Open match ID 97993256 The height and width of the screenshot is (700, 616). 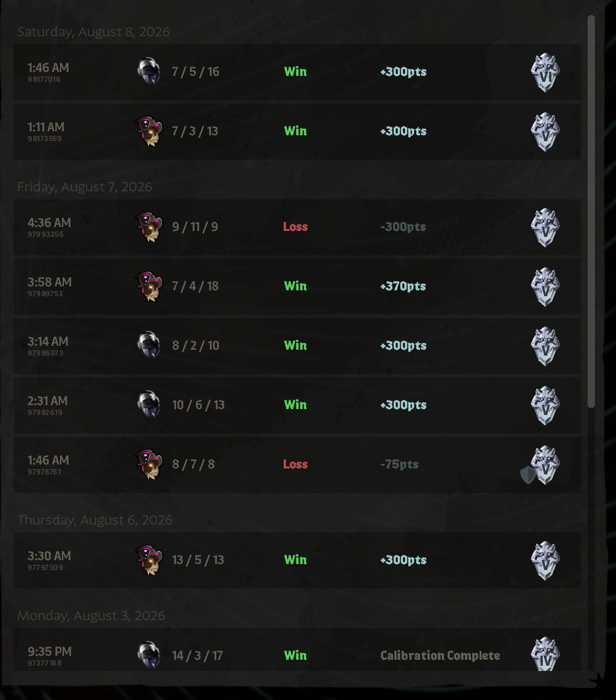(45, 234)
